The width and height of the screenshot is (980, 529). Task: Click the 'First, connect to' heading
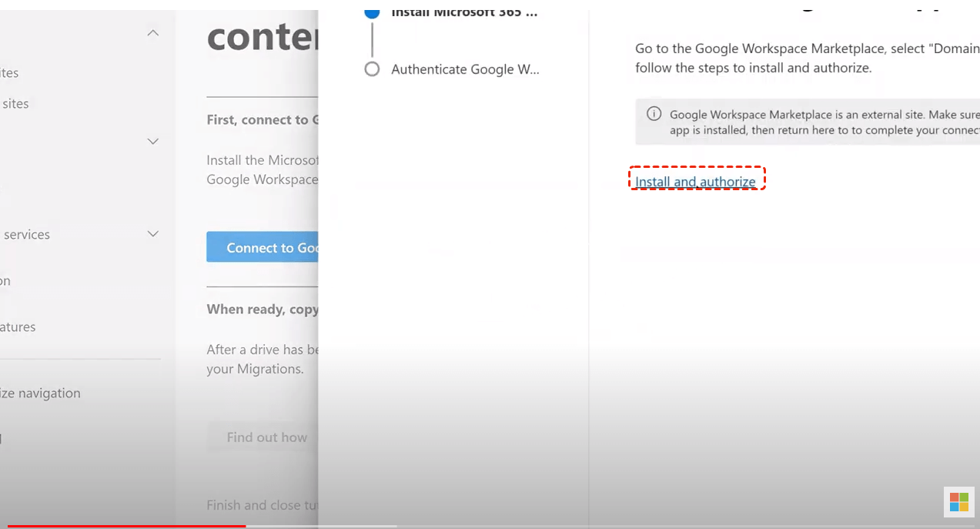263,119
